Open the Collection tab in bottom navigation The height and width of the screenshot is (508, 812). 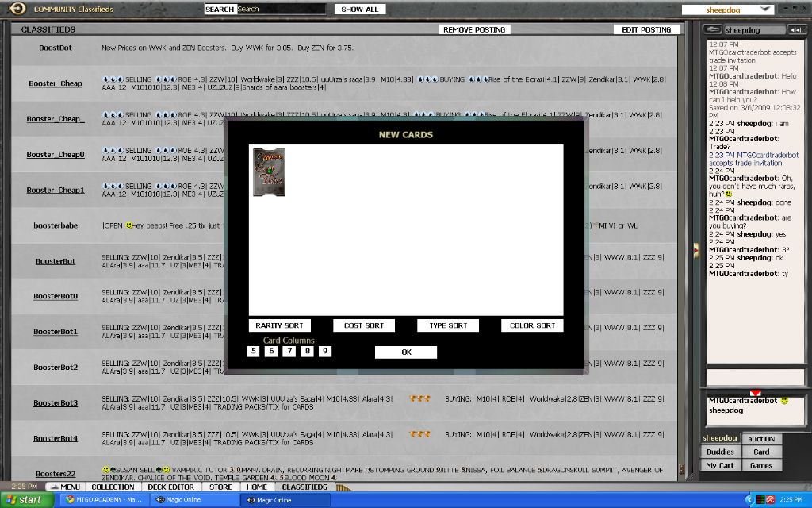pos(113,487)
